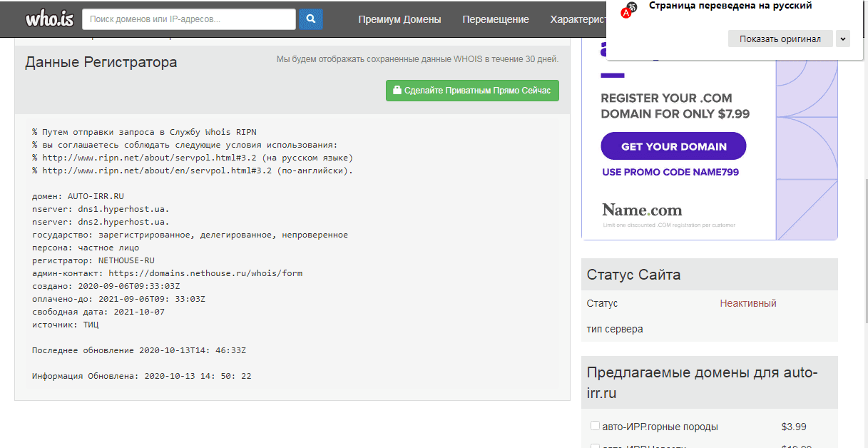Open Перемещение menu item

[x=495, y=19]
